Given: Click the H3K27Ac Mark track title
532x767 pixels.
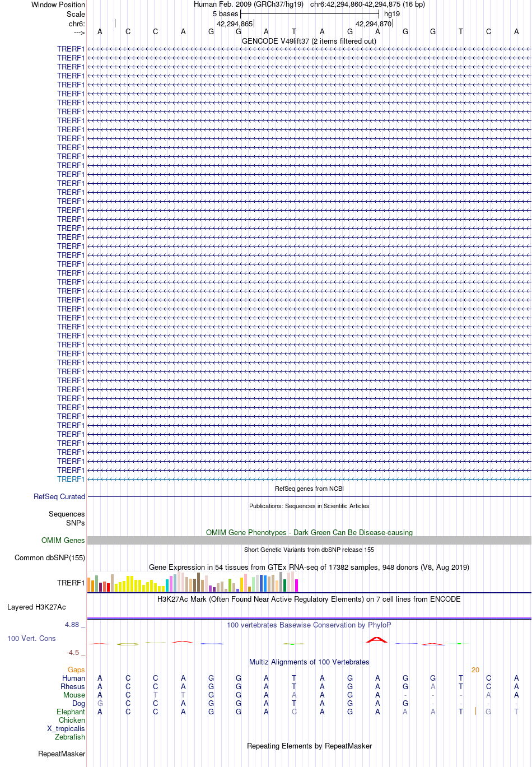Looking at the screenshot, I should click(x=309, y=599).
